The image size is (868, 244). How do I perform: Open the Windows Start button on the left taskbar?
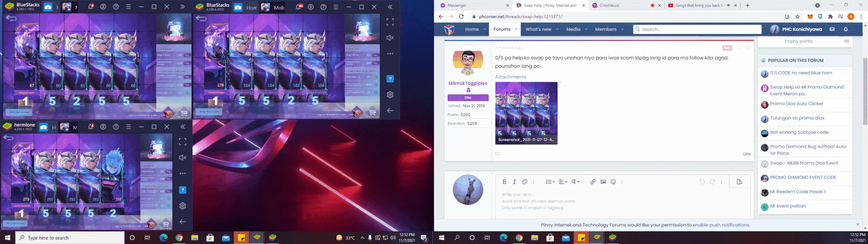(7, 238)
